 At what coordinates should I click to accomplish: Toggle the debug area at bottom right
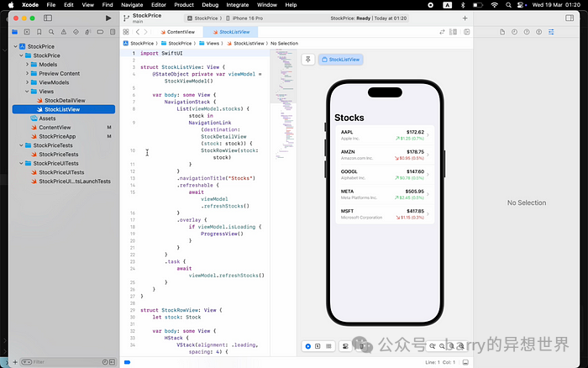tap(465, 362)
